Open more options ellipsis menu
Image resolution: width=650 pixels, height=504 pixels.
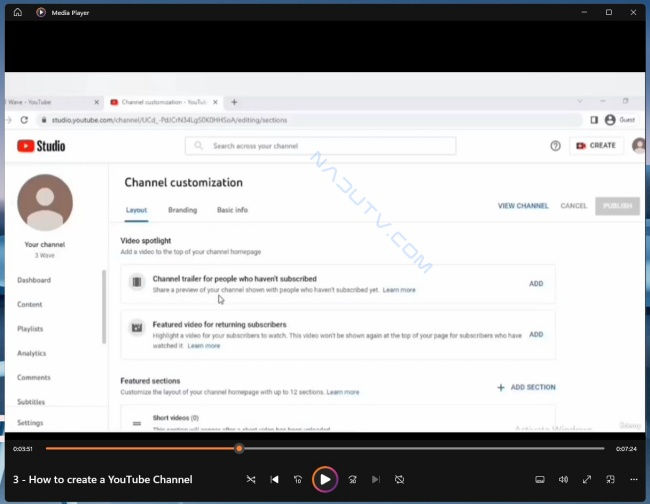(x=634, y=480)
